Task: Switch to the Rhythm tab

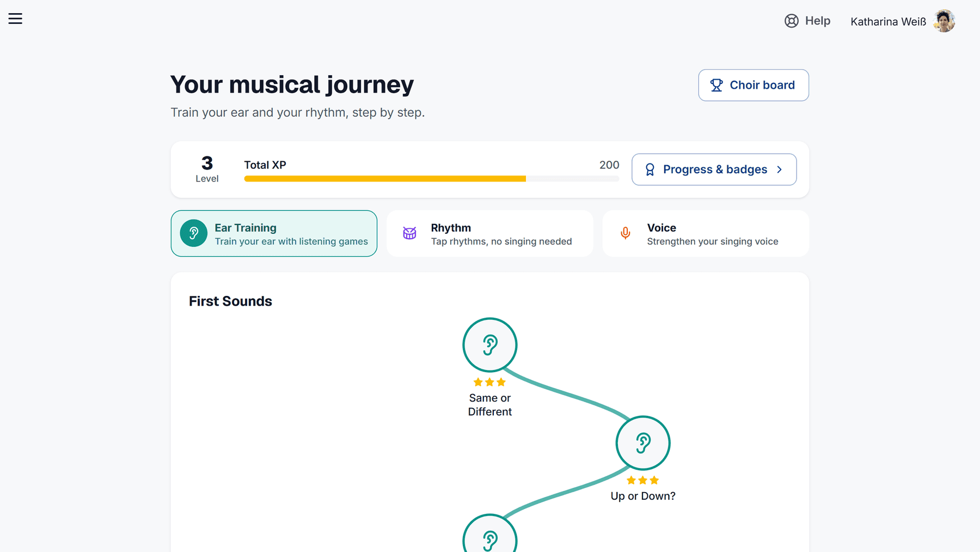Action: pos(489,233)
